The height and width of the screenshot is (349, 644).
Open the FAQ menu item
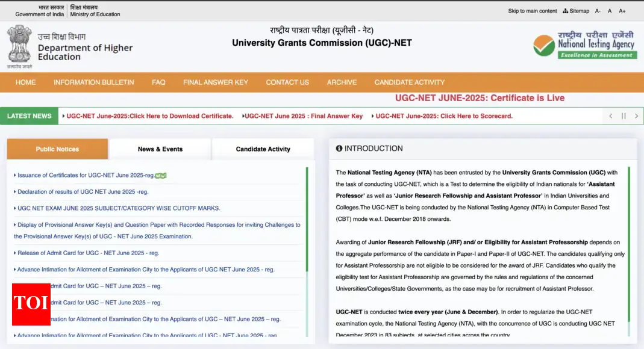tap(158, 82)
